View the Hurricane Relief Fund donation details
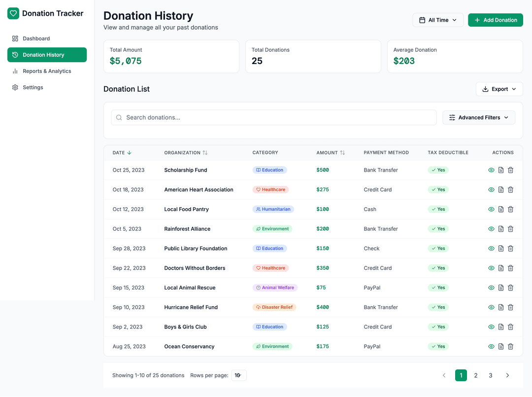Viewport: 532px width, 397px height. (x=491, y=307)
